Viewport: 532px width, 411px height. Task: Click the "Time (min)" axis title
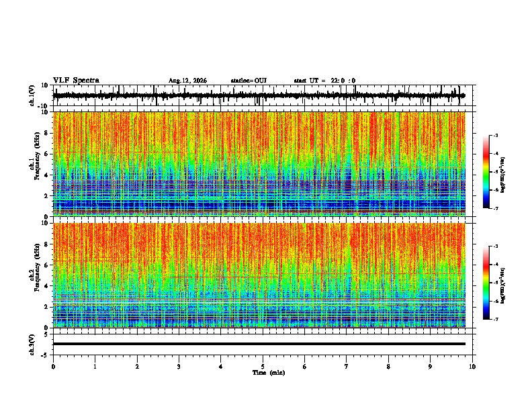[269, 373]
